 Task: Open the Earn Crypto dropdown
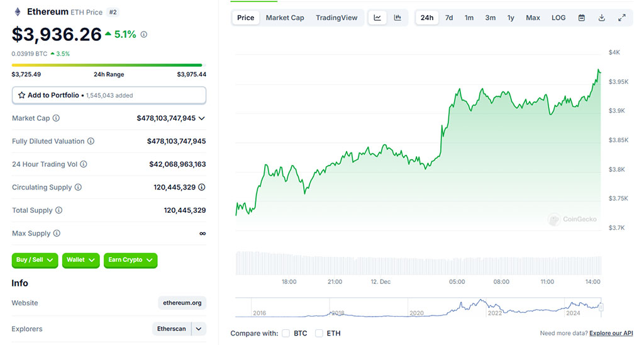click(130, 260)
